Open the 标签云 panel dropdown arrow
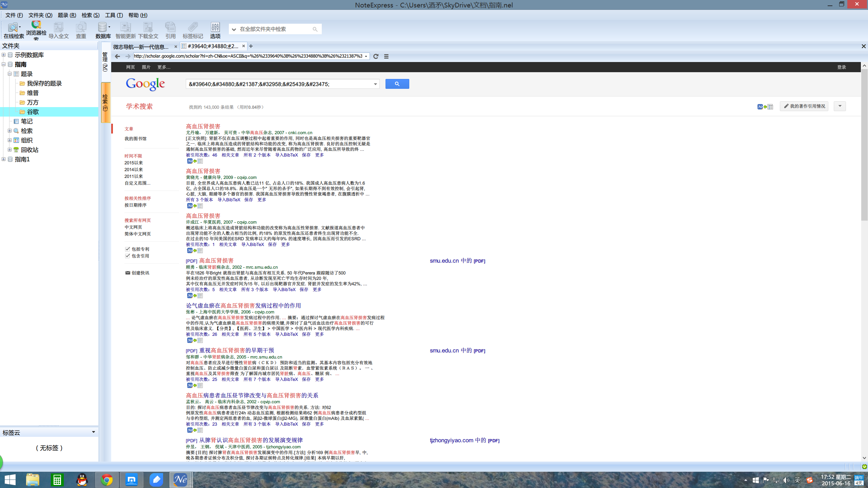 pos(94,432)
